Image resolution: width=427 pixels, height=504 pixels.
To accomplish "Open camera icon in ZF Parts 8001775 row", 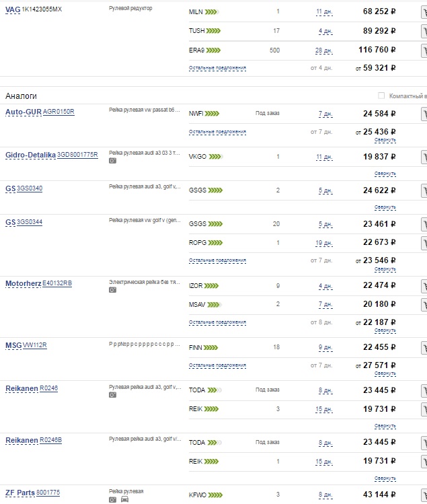I will pos(112,499).
